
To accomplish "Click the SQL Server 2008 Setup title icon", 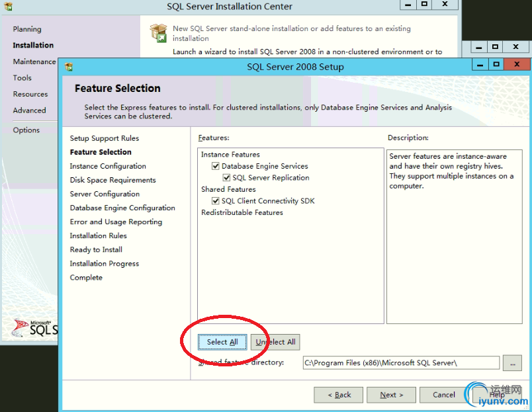I will (69, 67).
